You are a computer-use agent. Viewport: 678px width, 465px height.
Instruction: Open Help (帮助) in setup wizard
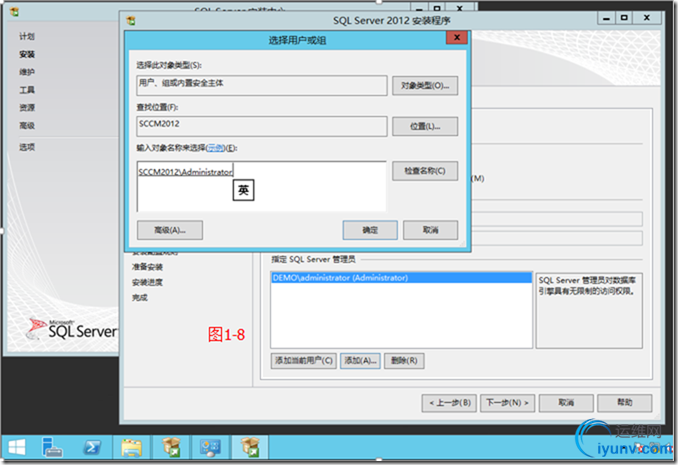pos(624,403)
